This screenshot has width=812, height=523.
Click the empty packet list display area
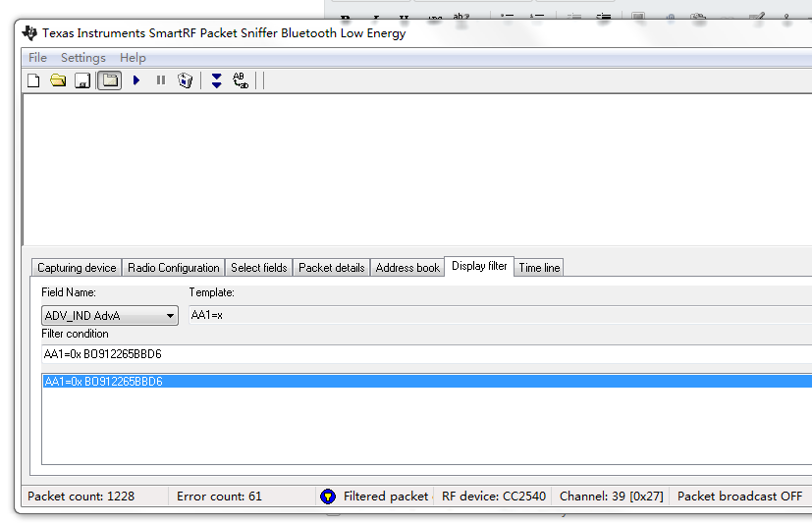pyautogui.click(x=417, y=170)
